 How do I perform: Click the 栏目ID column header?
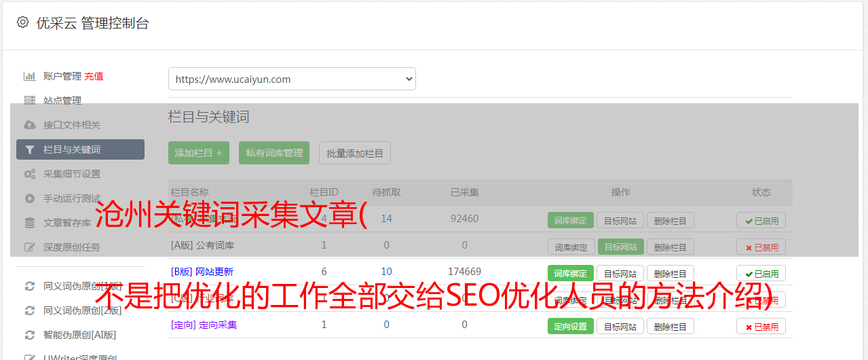coord(324,192)
